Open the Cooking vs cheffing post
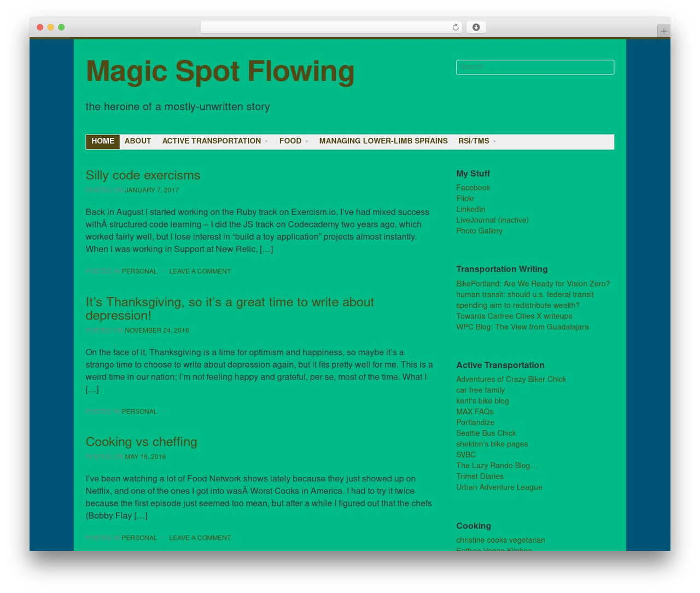Screen dimensions: 700x593 pyautogui.click(x=141, y=441)
